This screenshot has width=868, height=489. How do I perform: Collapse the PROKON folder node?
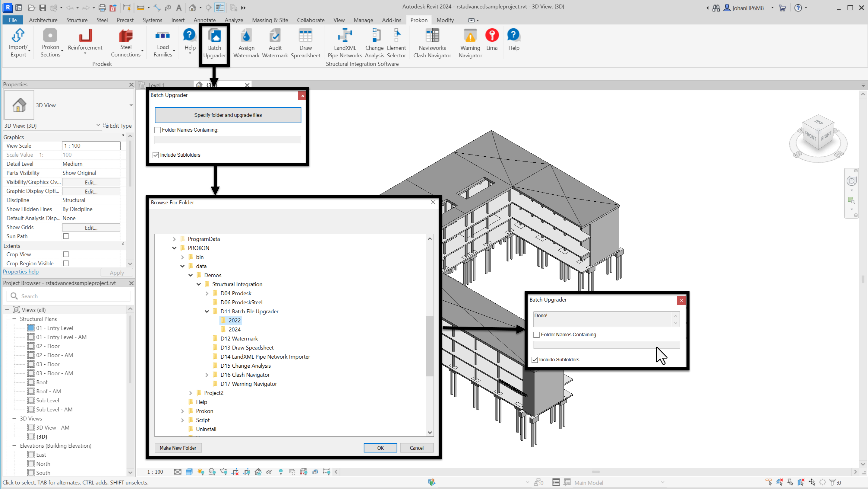(x=174, y=248)
